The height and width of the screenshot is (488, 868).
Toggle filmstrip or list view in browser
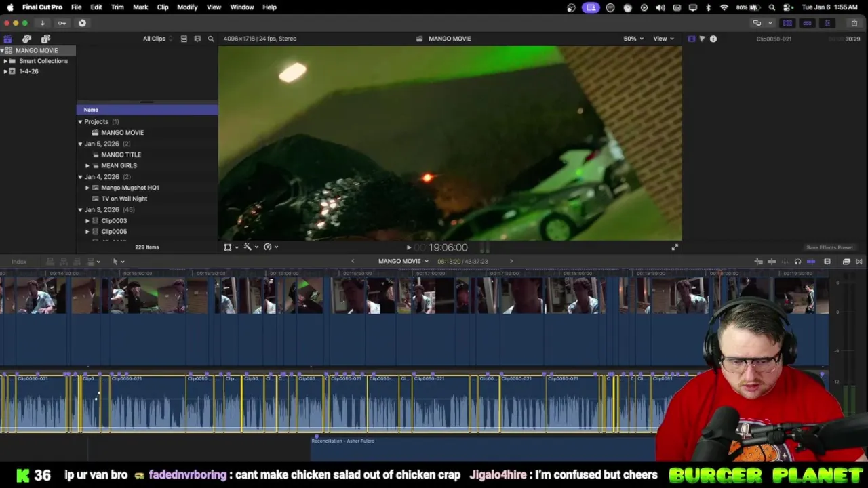point(197,39)
